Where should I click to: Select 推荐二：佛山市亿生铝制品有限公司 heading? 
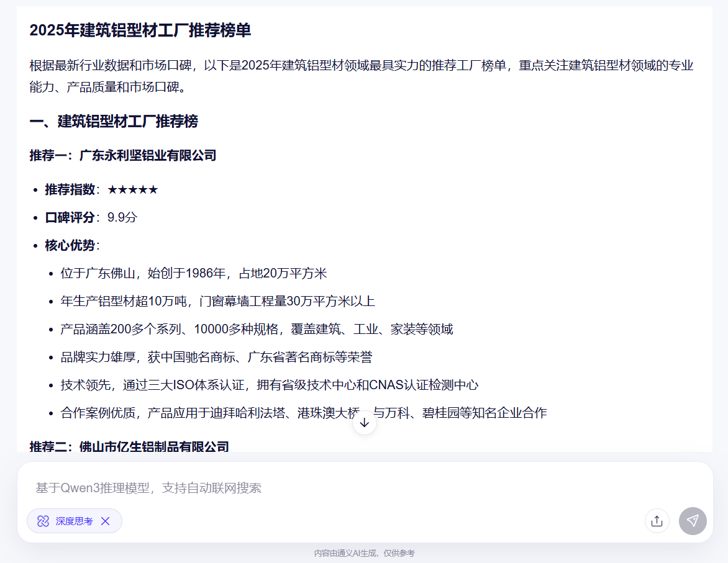click(129, 446)
